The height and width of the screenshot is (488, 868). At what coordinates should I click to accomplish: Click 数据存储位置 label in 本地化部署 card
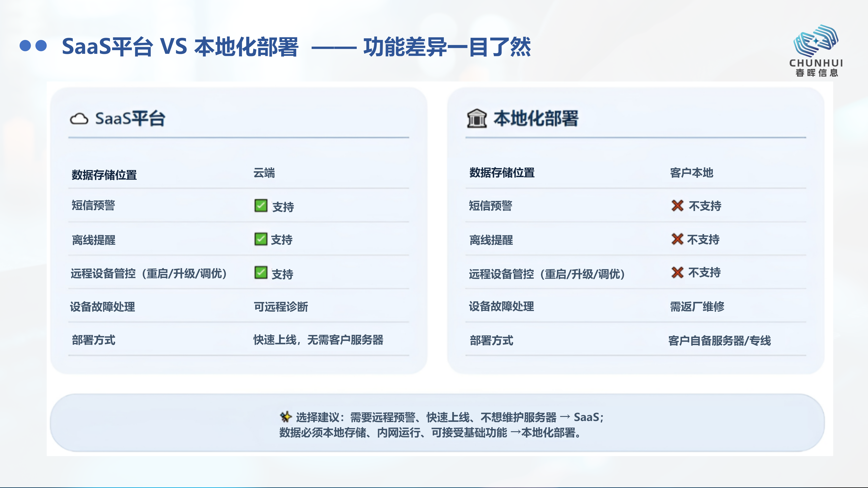point(502,173)
